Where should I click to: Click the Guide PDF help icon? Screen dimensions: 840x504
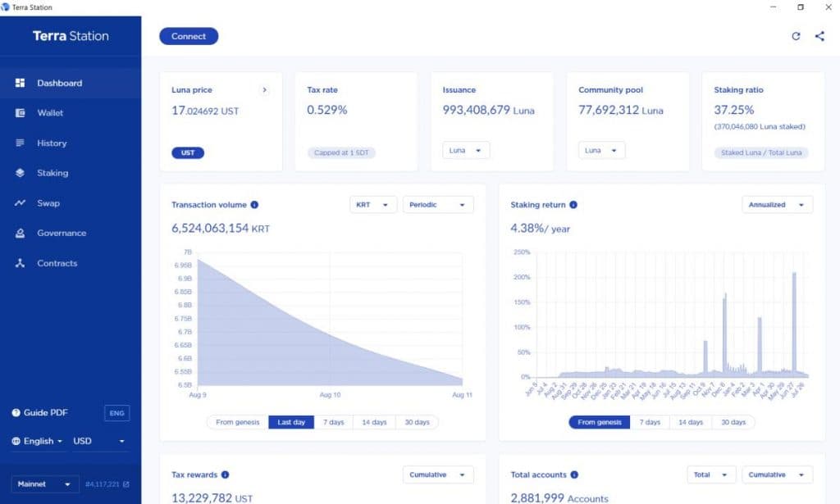(16, 412)
